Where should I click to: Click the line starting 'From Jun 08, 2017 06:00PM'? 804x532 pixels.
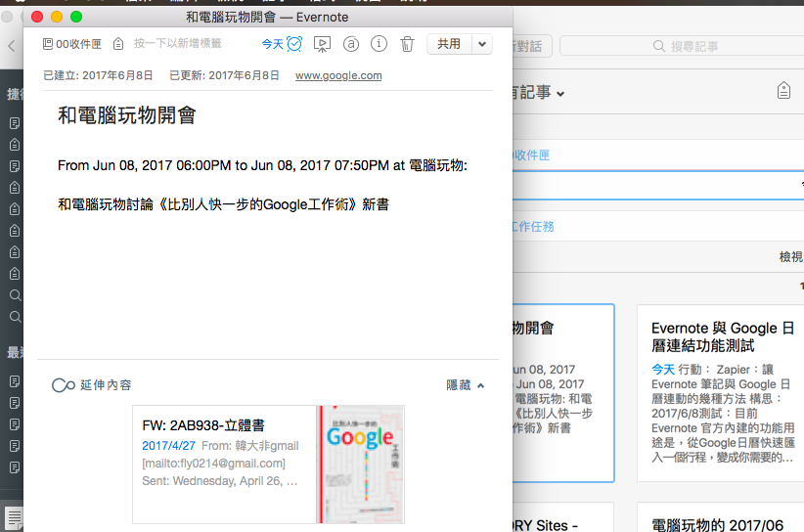coord(262,165)
